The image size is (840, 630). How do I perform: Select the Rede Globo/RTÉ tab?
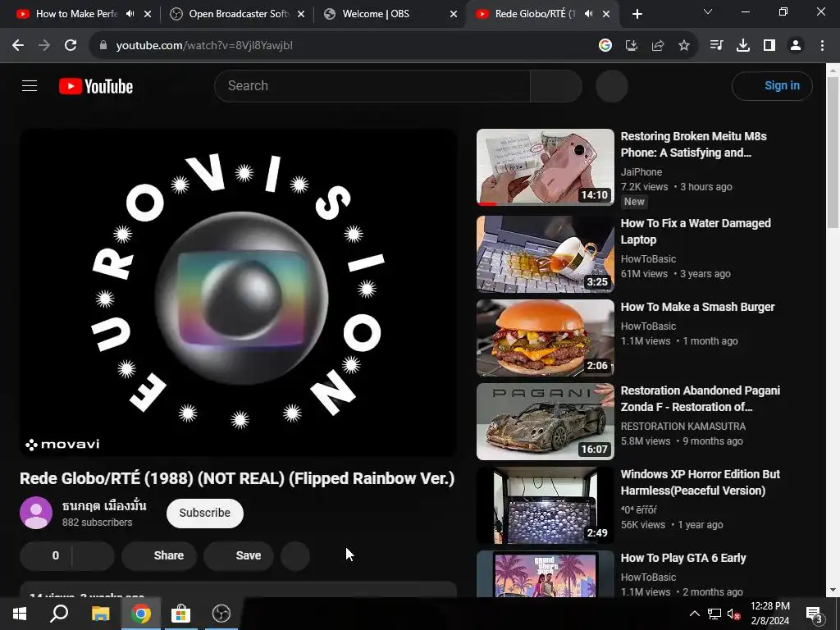coord(535,14)
